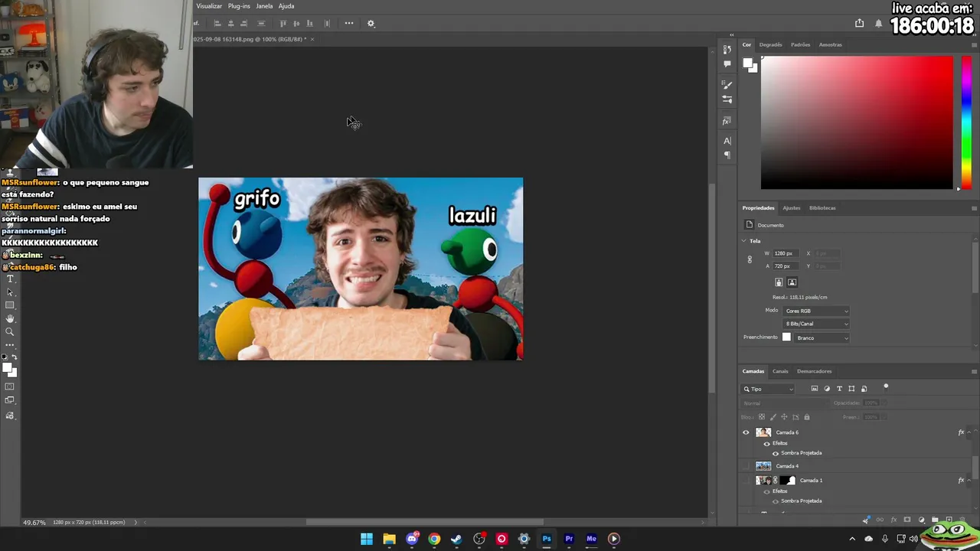This screenshot has height=551, width=980.
Task: Filter layers by type layers
Action: [x=839, y=389]
